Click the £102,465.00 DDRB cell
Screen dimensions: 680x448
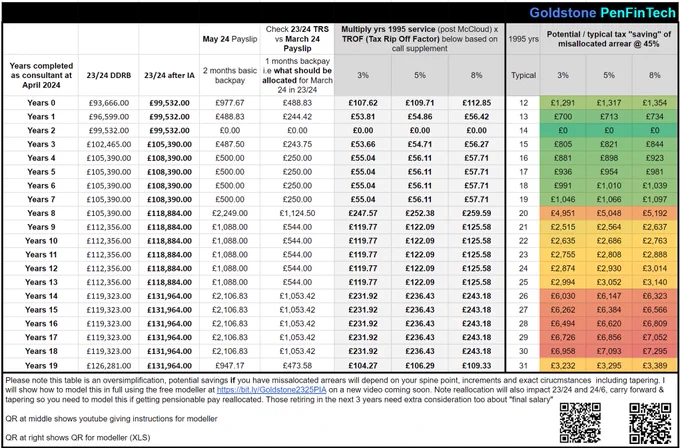pyautogui.click(x=108, y=144)
